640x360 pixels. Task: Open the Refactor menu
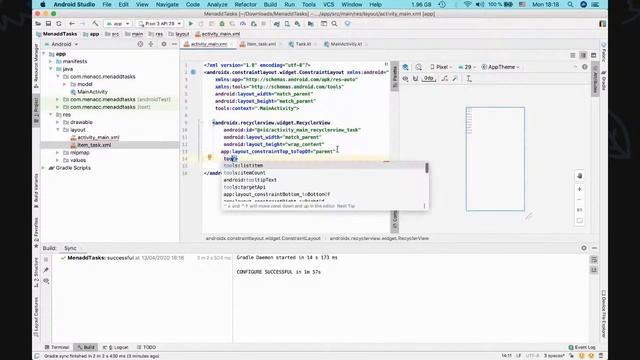[x=245, y=4]
